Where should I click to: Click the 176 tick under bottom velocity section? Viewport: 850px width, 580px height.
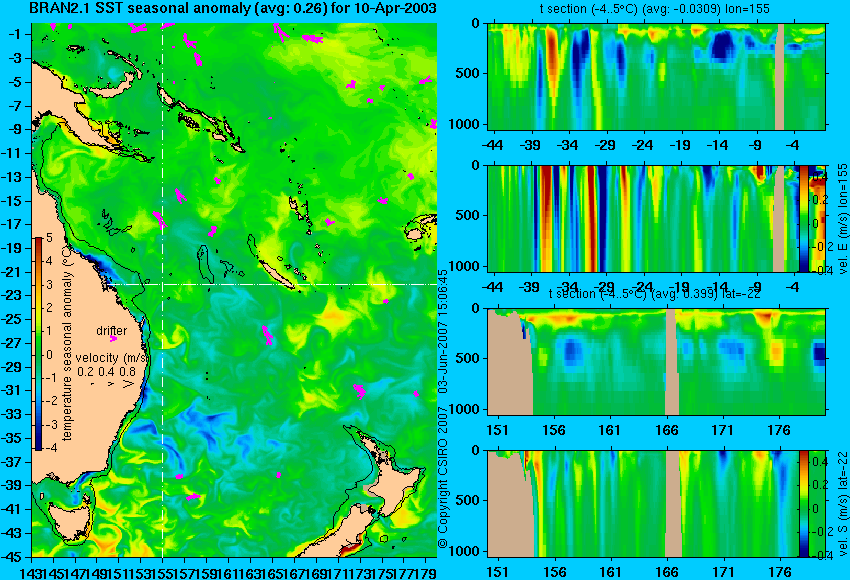tap(779, 572)
